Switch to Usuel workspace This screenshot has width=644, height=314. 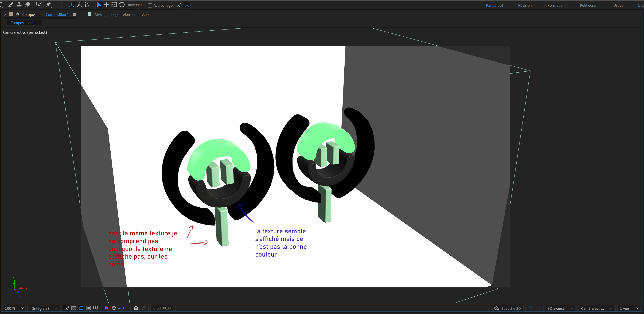[x=618, y=5]
